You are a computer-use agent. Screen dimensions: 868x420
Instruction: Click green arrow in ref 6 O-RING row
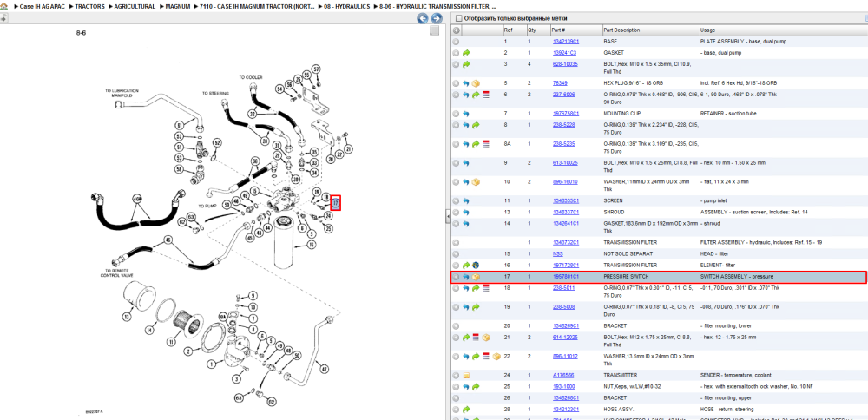pyautogui.click(x=476, y=95)
